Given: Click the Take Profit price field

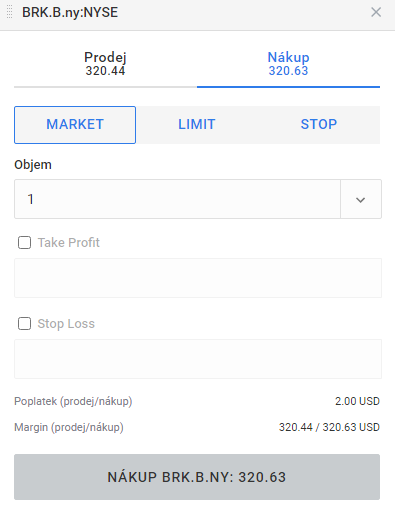Looking at the screenshot, I should tap(198, 278).
